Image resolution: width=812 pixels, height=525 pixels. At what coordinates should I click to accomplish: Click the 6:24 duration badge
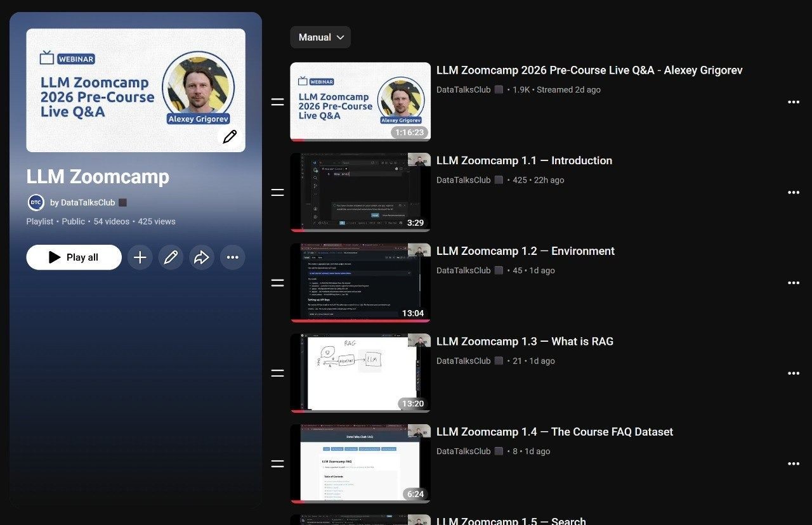(x=416, y=495)
